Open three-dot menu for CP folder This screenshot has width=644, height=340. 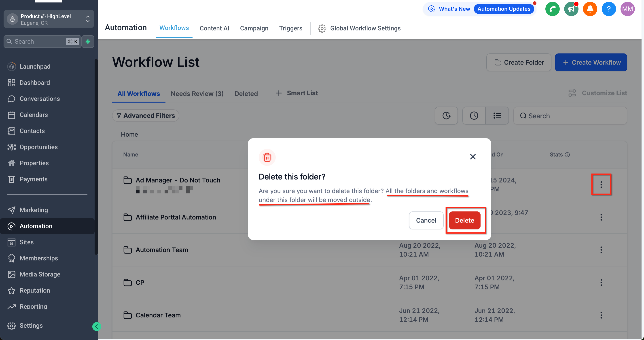(601, 282)
